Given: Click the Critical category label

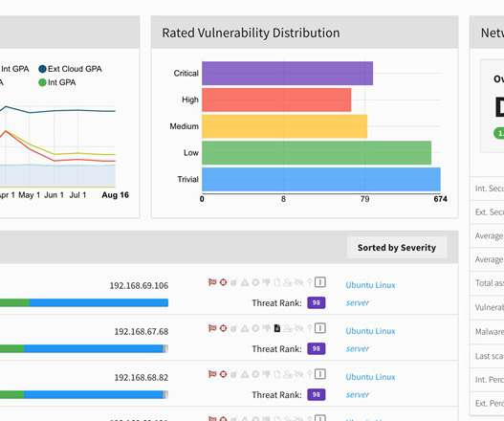Looking at the screenshot, I should tap(186, 74).
